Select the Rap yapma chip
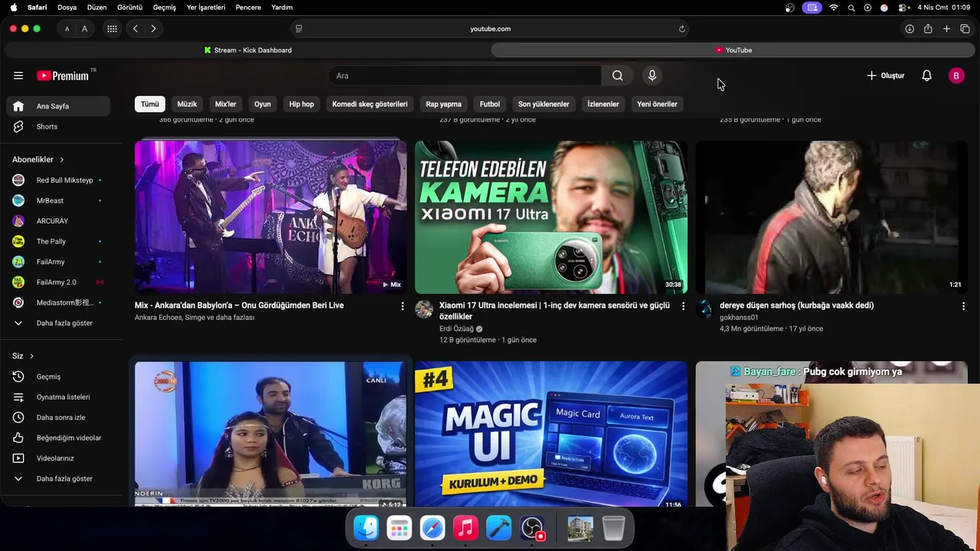 (443, 104)
